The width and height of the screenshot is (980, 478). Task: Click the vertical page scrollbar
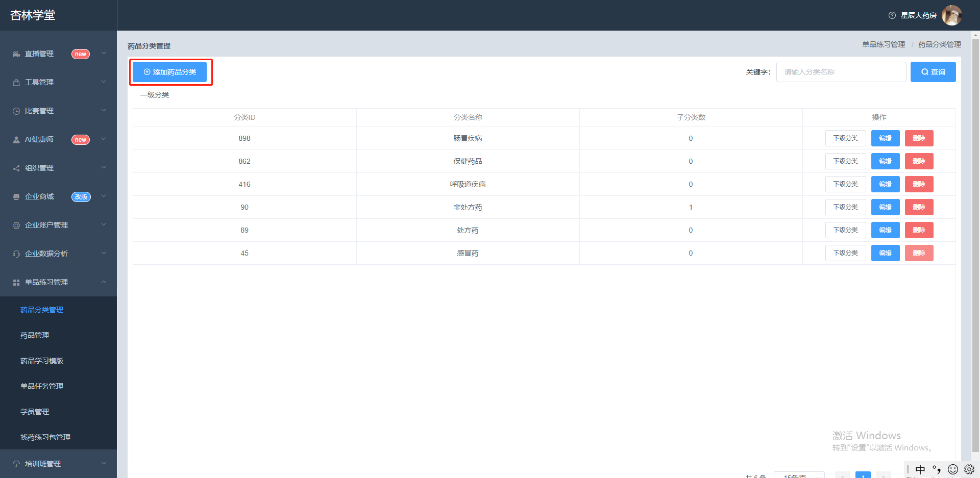coord(975,245)
